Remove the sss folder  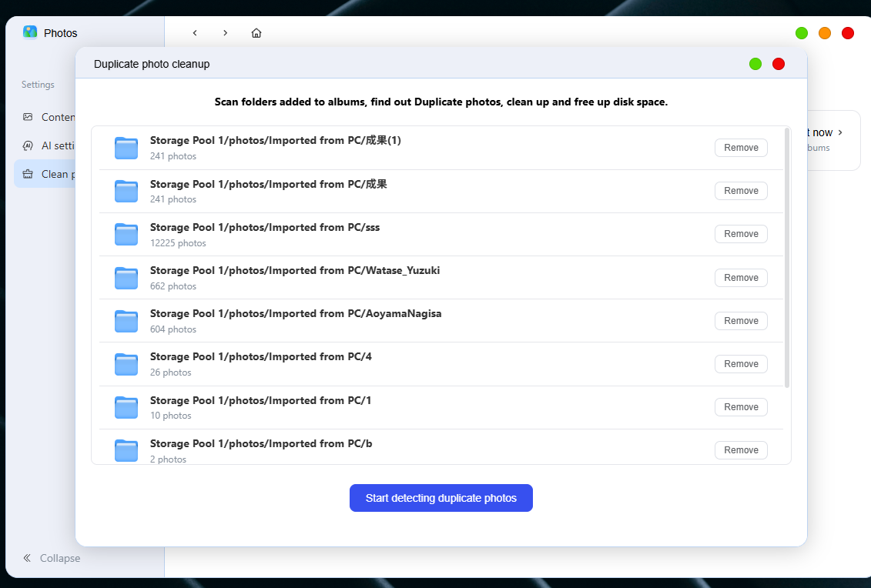(x=741, y=234)
